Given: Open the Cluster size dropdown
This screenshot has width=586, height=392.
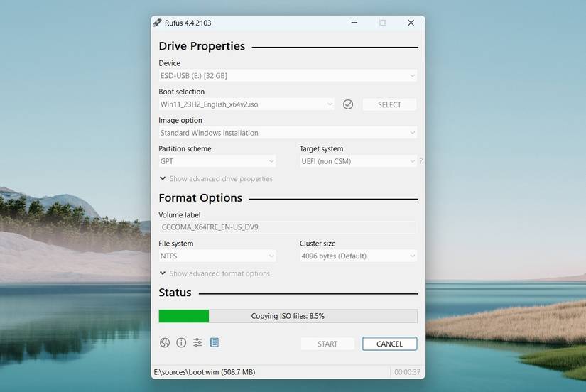Looking at the screenshot, I should coord(358,256).
